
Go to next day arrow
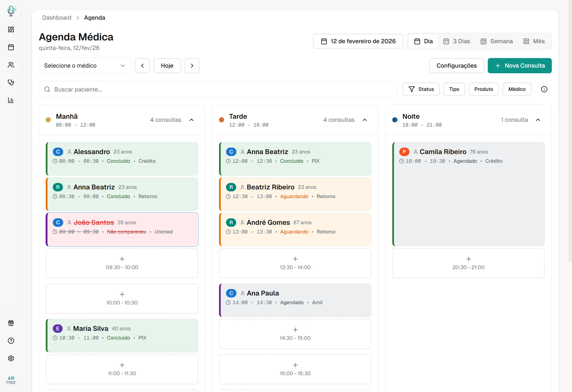point(192,66)
